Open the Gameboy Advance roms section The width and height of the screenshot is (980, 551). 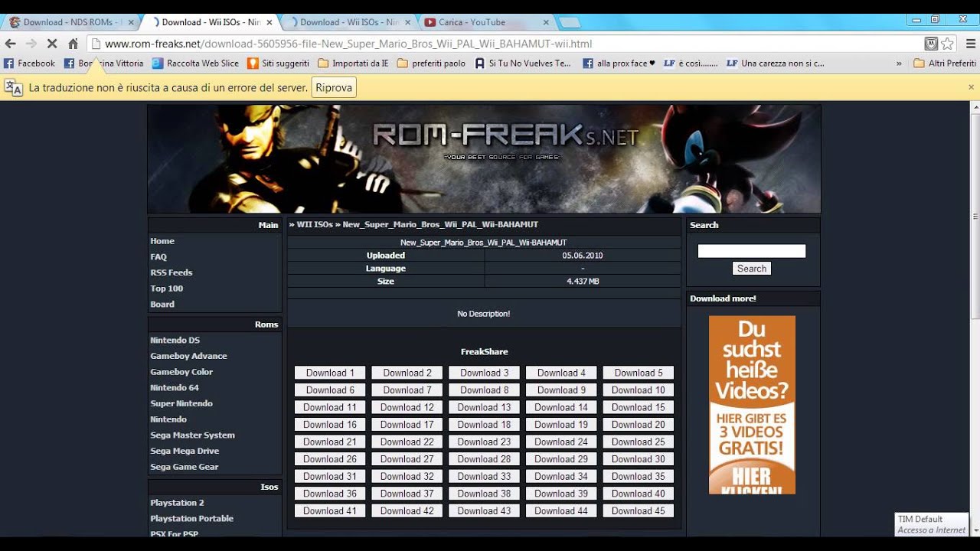click(x=188, y=356)
